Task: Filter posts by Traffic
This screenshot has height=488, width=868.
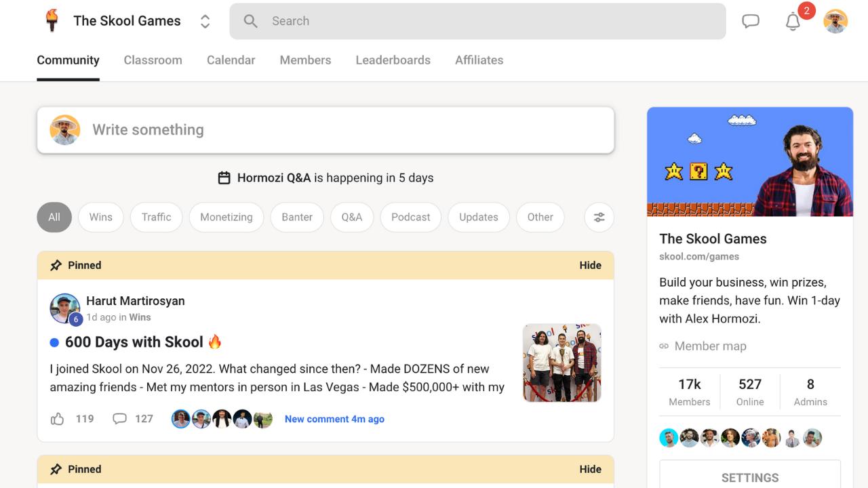Action: tap(156, 217)
